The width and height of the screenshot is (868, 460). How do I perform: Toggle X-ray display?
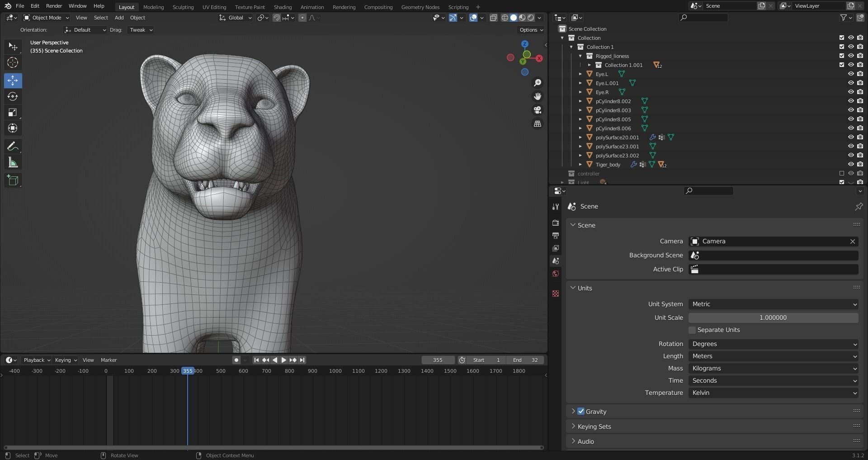493,18
